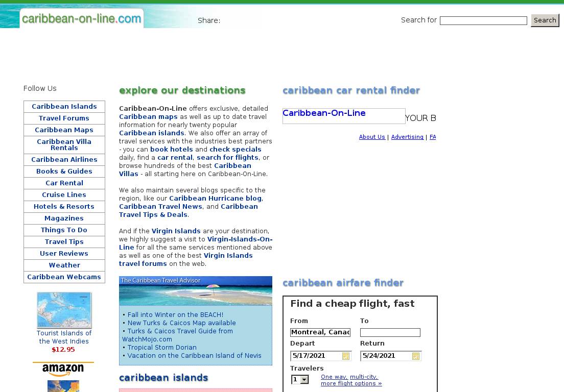Click the Search button

pos(545,20)
